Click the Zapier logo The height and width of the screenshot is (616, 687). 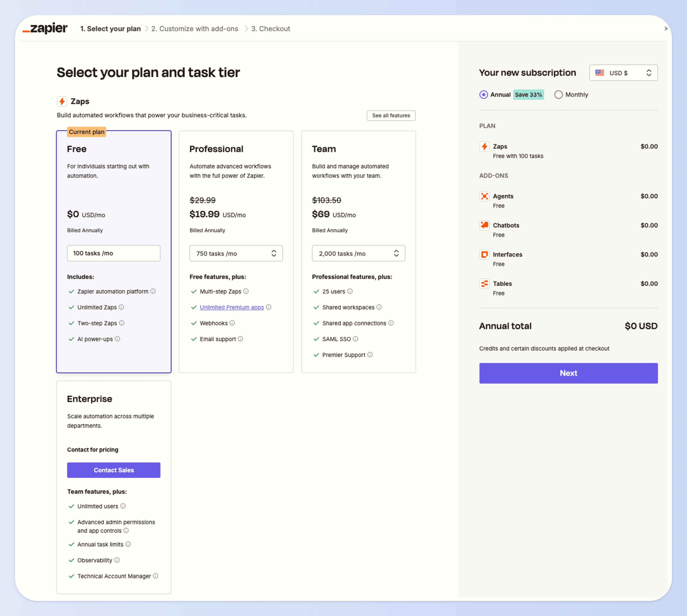click(45, 28)
